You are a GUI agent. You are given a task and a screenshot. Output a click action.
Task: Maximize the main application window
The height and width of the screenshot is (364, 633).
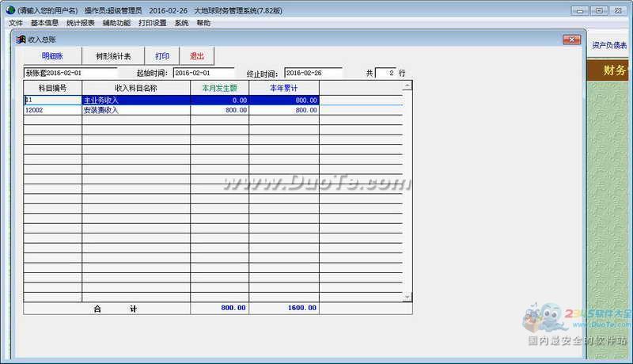[599, 11]
